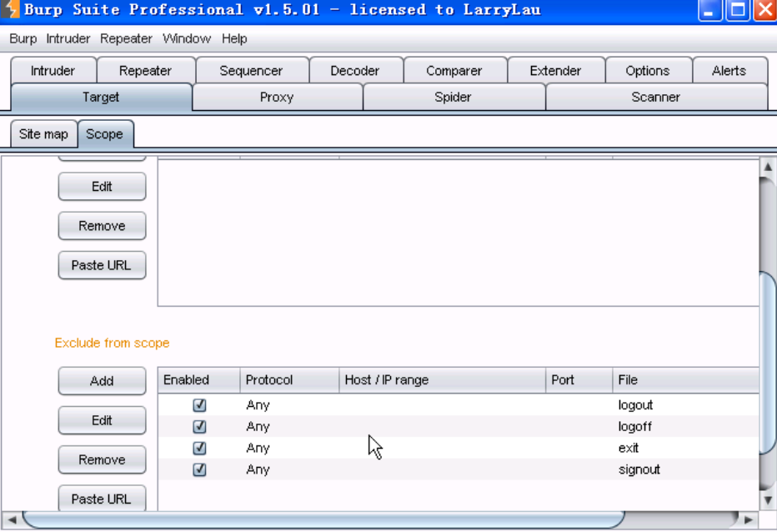The width and height of the screenshot is (777, 532).
Task: Select the logout file cell
Action: (686, 405)
